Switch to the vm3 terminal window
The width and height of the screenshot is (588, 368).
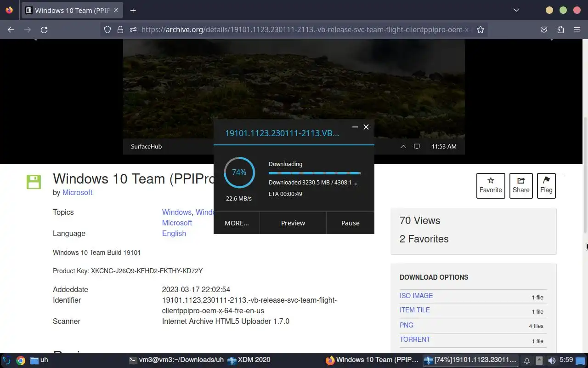point(176,360)
